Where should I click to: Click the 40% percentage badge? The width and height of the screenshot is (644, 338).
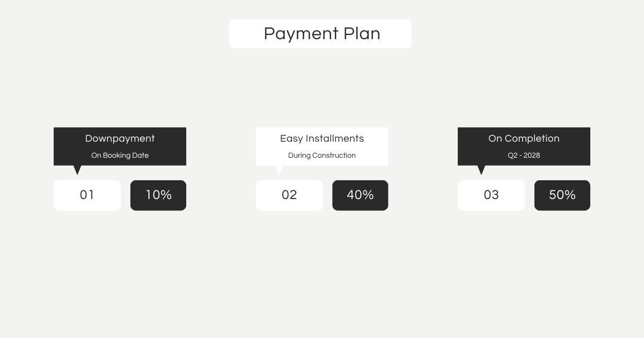pos(360,195)
